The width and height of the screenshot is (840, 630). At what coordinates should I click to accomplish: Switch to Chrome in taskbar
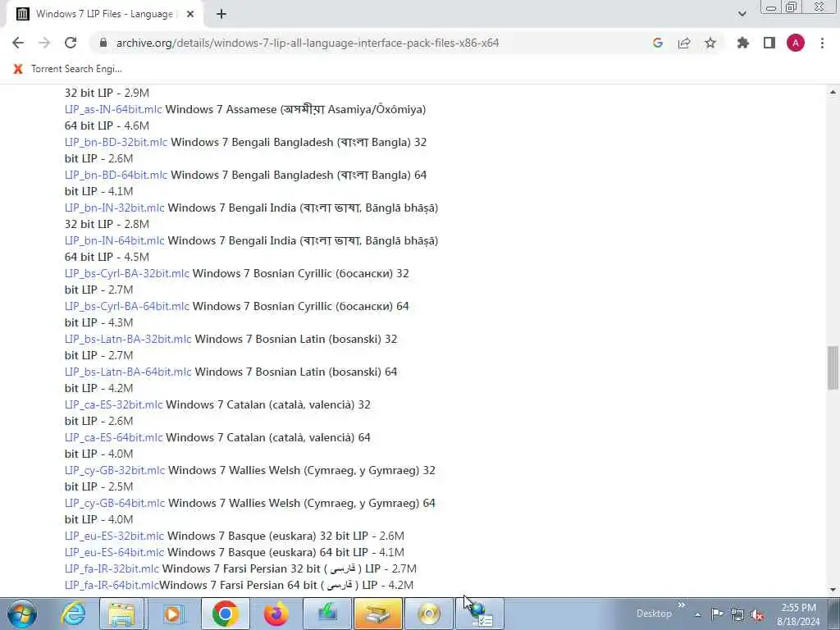coord(225,614)
